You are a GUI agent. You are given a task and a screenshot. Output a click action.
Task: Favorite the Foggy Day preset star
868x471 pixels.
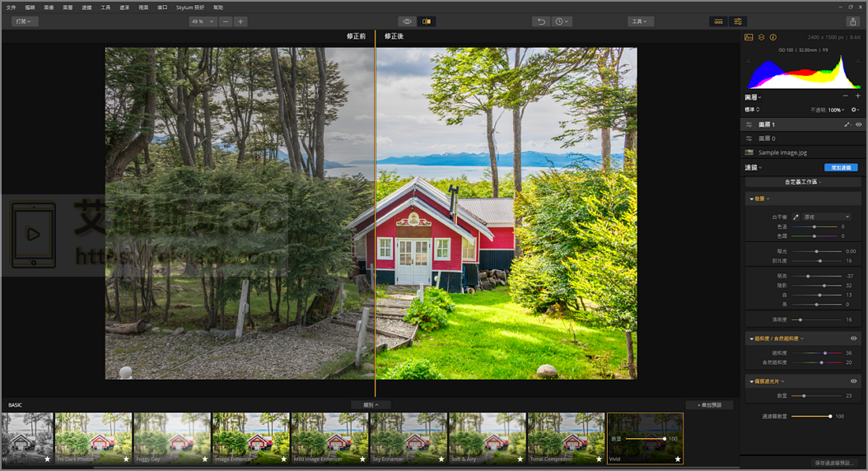205,459
